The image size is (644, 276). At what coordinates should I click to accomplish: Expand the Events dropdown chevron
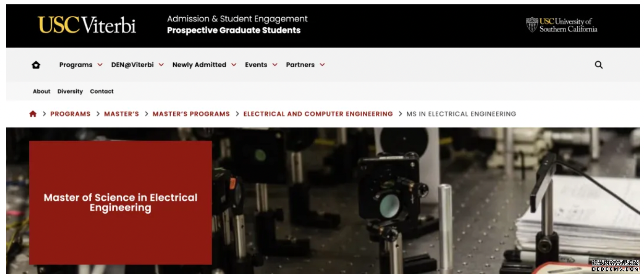(275, 65)
